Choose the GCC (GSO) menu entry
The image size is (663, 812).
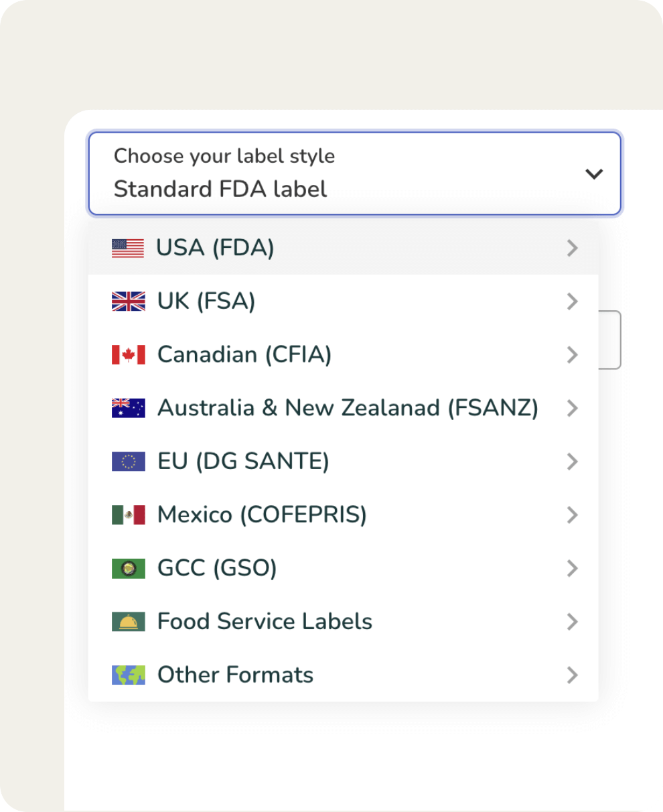217,568
